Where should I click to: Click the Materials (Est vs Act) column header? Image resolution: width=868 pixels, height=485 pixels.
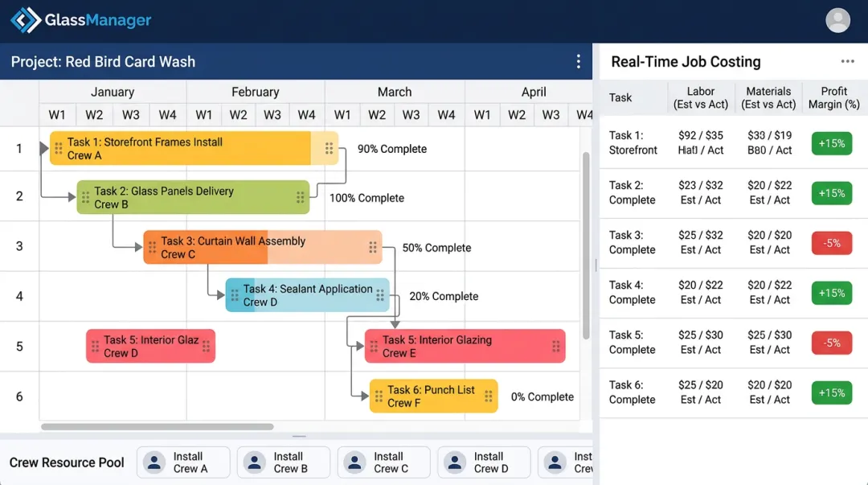point(768,97)
